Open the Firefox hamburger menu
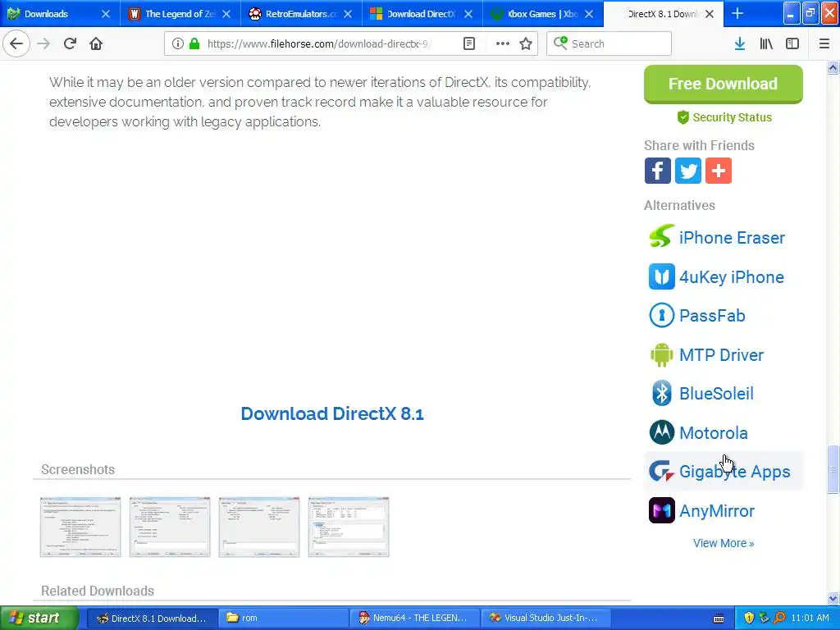 point(824,43)
